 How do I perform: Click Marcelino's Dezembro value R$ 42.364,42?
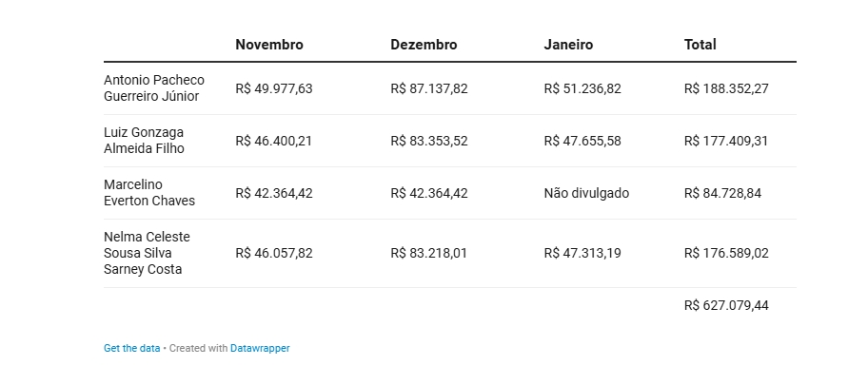(x=429, y=193)
